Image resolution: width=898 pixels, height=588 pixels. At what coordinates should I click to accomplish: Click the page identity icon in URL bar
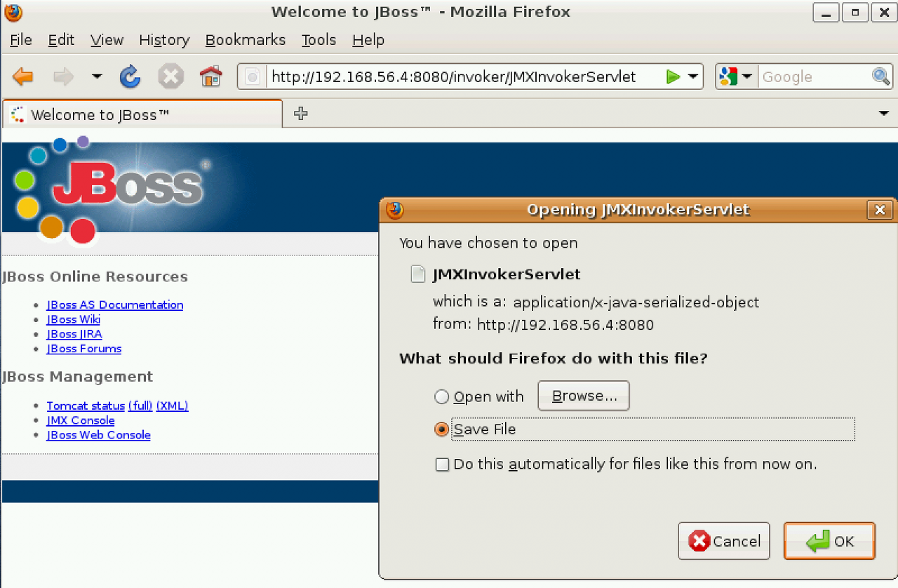click(x=253, y=76)
